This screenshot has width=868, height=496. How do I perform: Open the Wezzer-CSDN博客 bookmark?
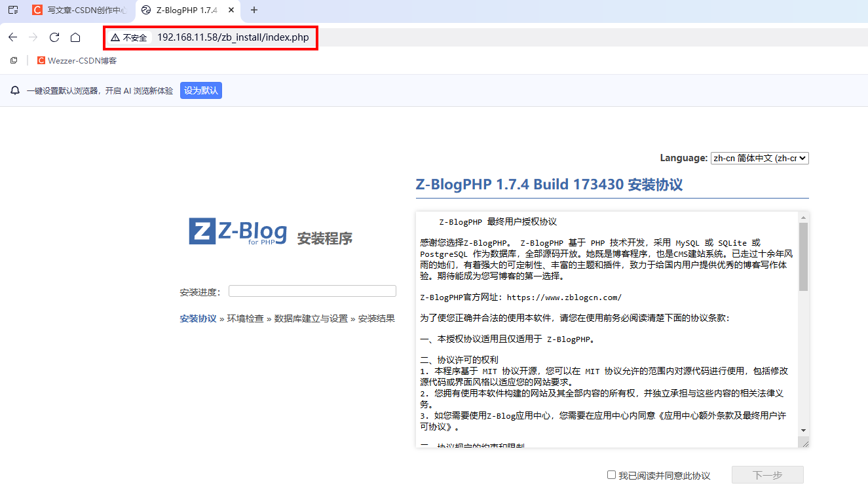point(77,60)
